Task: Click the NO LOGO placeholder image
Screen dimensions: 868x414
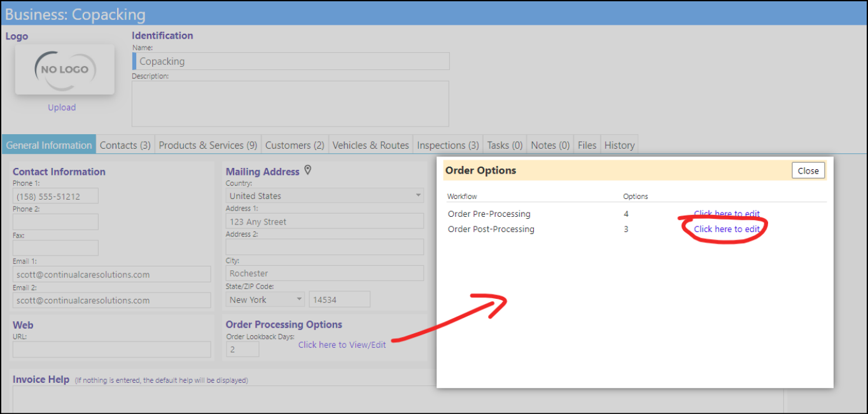Action: click(65, 69)
